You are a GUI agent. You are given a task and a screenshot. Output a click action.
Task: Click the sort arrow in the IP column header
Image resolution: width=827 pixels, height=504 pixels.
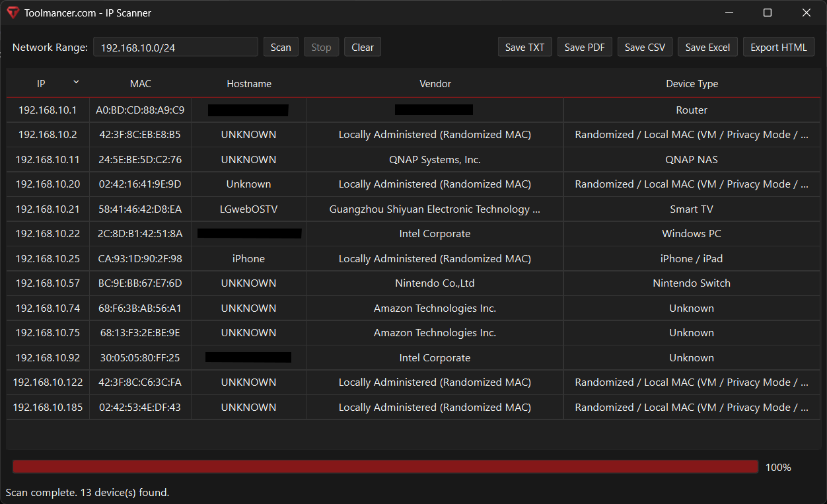76,81
